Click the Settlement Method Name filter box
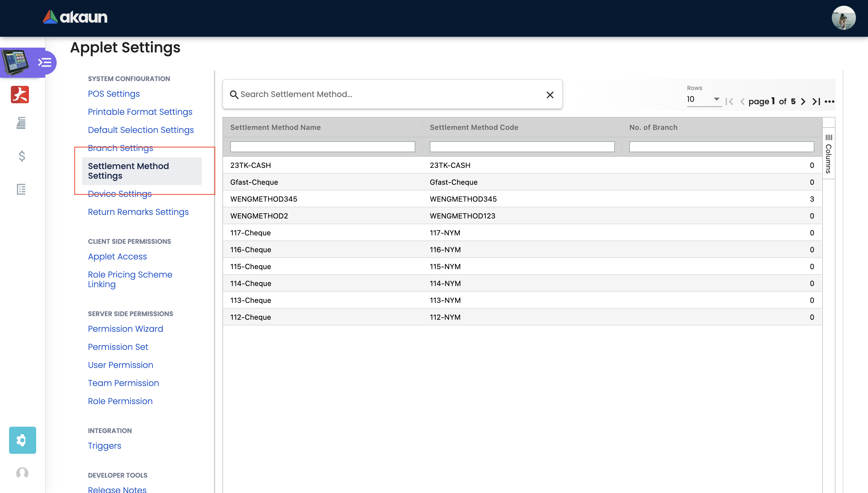 pyautogui.click(x=322, y=147)
